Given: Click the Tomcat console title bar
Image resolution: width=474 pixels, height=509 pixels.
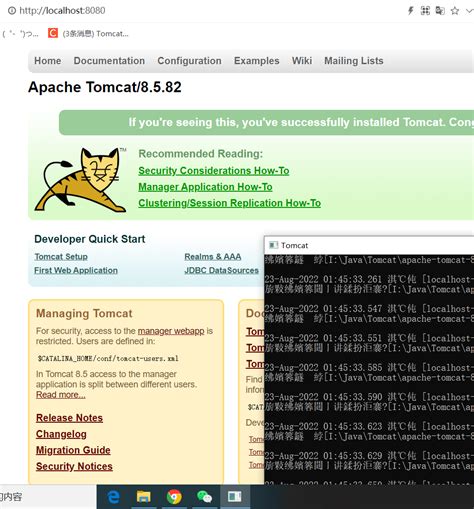Looking at the screenshot, I should pyautogui.click(x=369, y=245).
